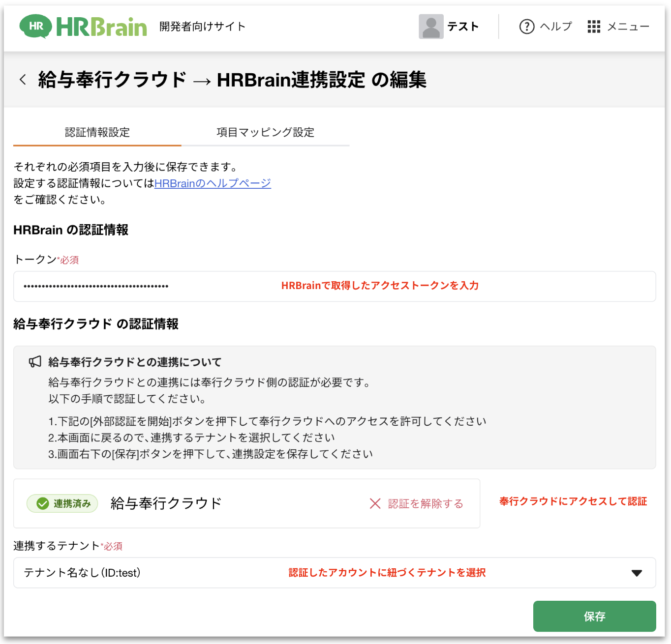Click the help question mark icon

(526, 27)
